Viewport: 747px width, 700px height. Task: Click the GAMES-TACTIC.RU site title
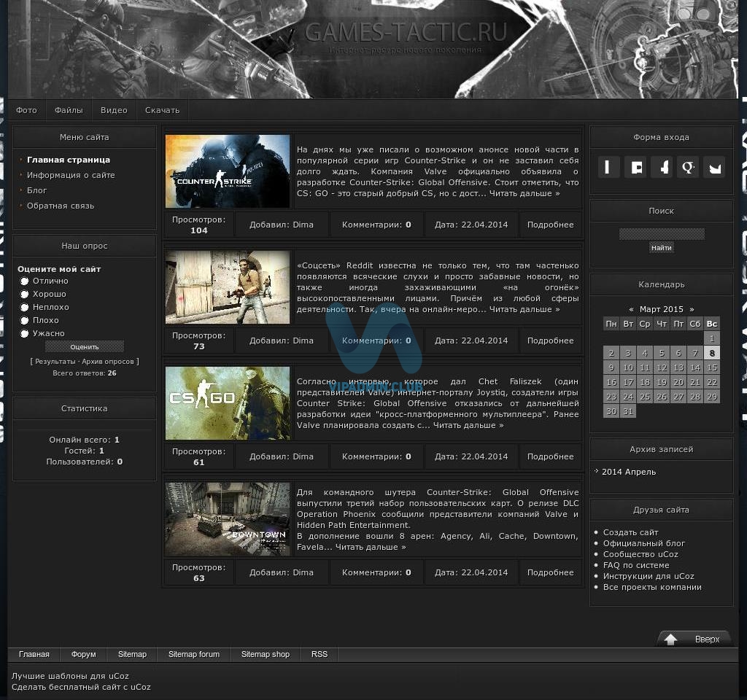click(x=406, y=32)
